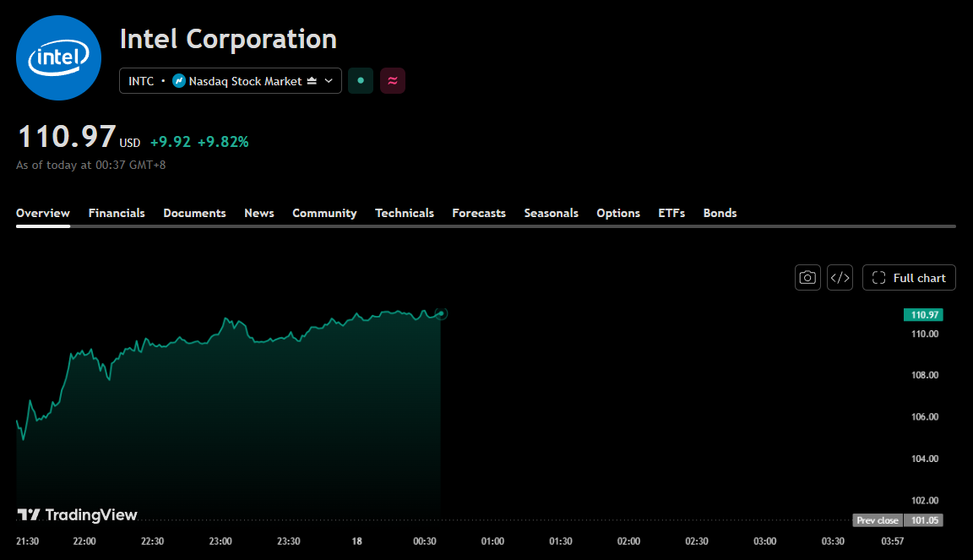Screen dimensions: 973x560
Task: View the Seasonals tab
Action: tap(551, 213)
